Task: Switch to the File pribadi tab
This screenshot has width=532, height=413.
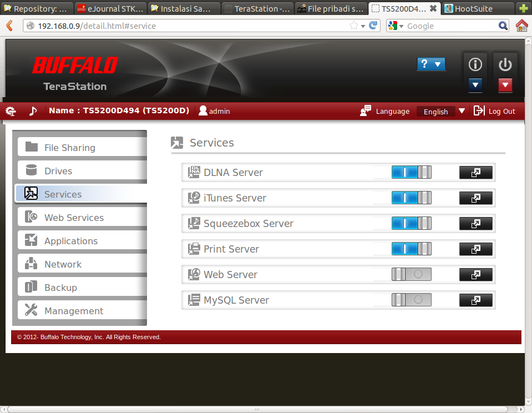Action: 332,8
